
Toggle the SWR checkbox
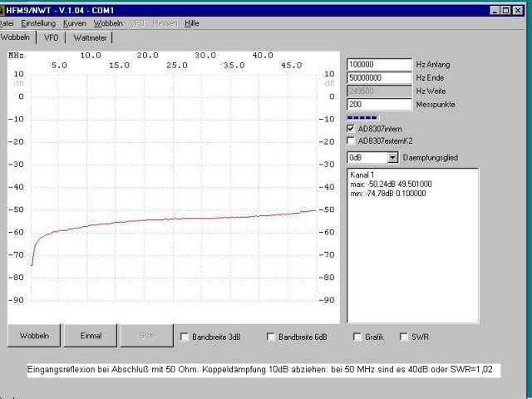pyautogui.click(x=404, y=337)
